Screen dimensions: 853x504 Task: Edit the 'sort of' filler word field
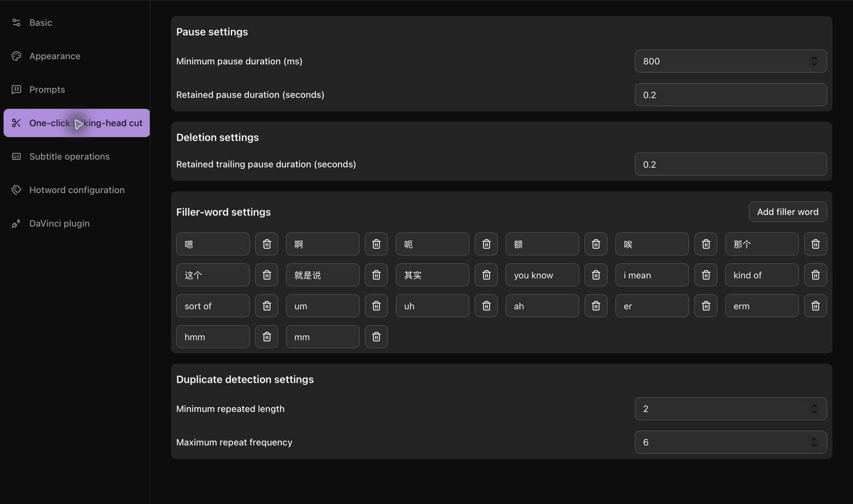(x=213, y=306)
